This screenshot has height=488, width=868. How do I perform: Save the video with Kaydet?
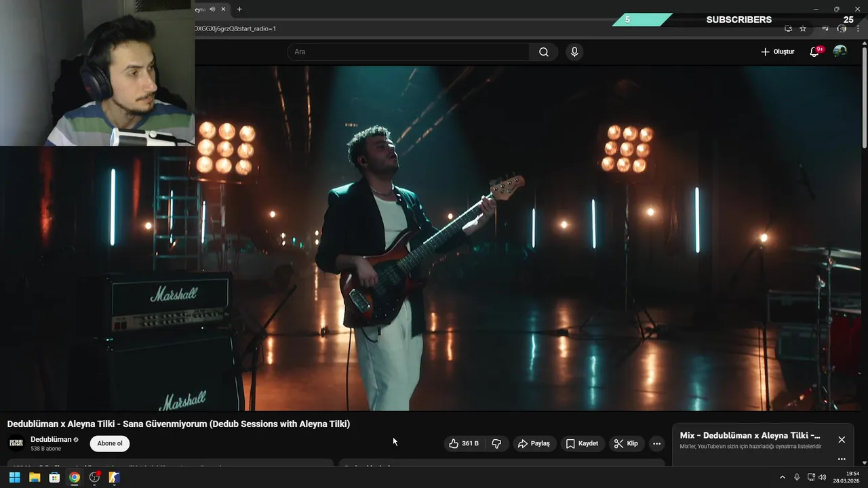click(x=582, y=443)
